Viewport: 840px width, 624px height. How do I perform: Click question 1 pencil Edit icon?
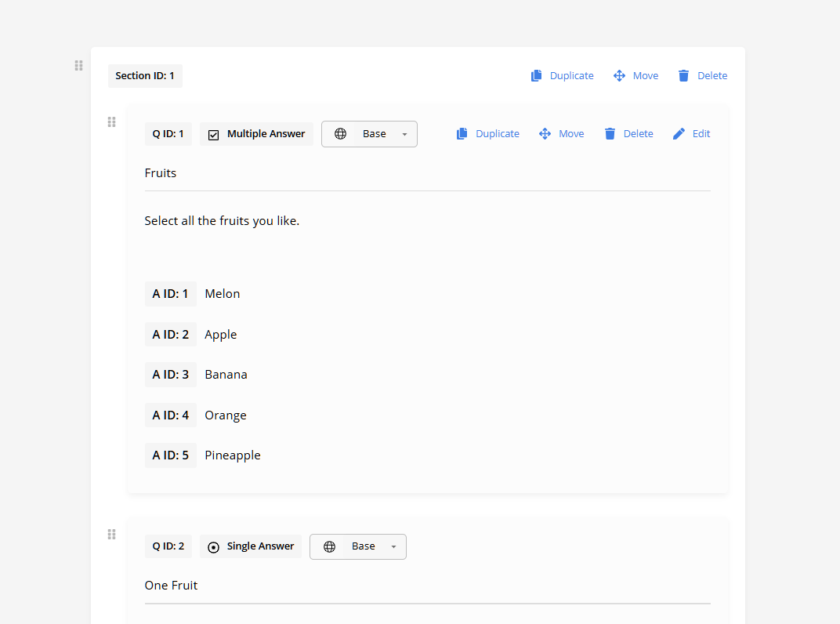coord(679,133)
